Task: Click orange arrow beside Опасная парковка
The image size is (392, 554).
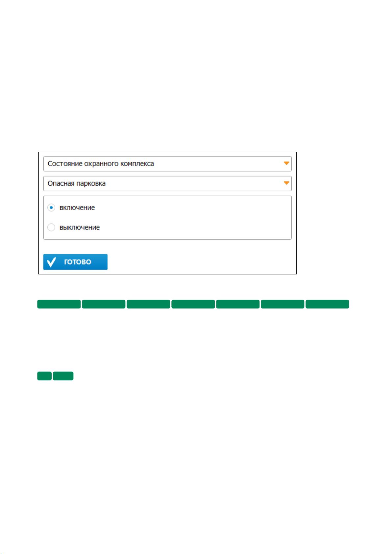Action: (x=286, y=183)
